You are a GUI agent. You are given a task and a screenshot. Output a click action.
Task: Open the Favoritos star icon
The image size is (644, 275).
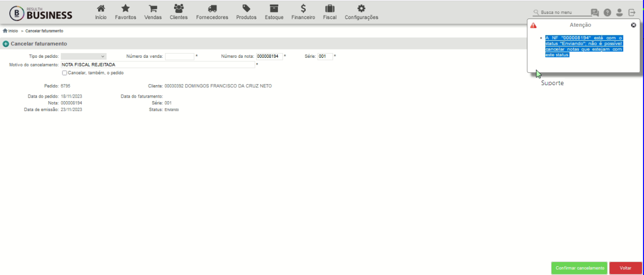(x=125, y=8)
